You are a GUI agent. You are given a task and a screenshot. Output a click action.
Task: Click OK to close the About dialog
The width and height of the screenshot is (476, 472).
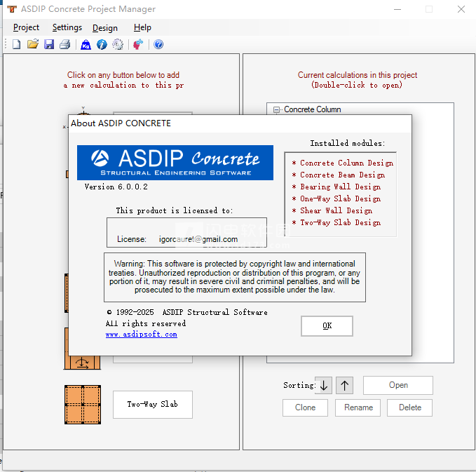(327, 326)
